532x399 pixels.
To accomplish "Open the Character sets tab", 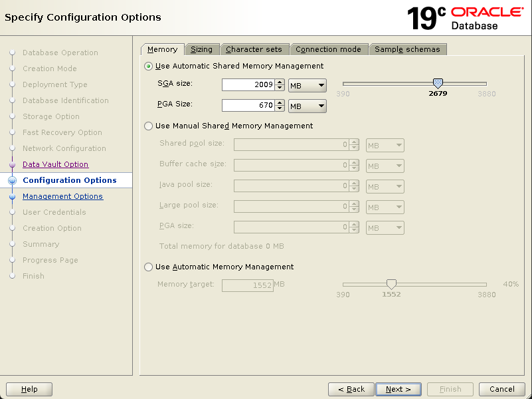I will (254, 50).
